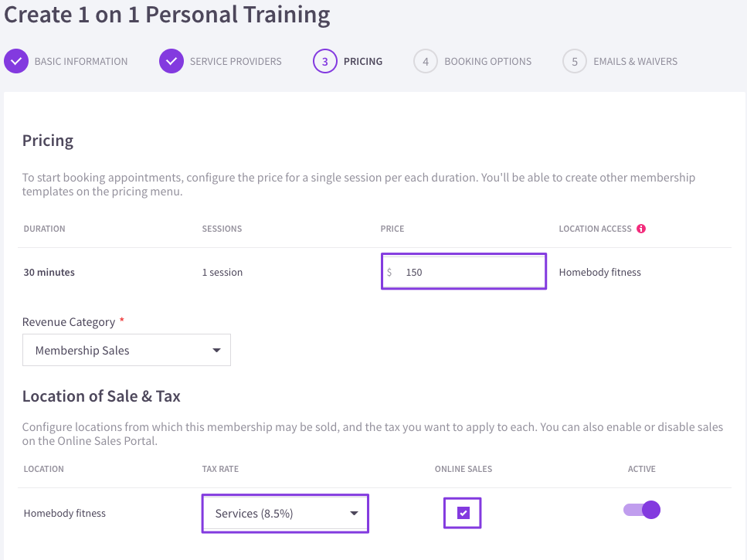Go to the Emails & Waivers step
Screen dimensions: 747x560
point(635,62)
